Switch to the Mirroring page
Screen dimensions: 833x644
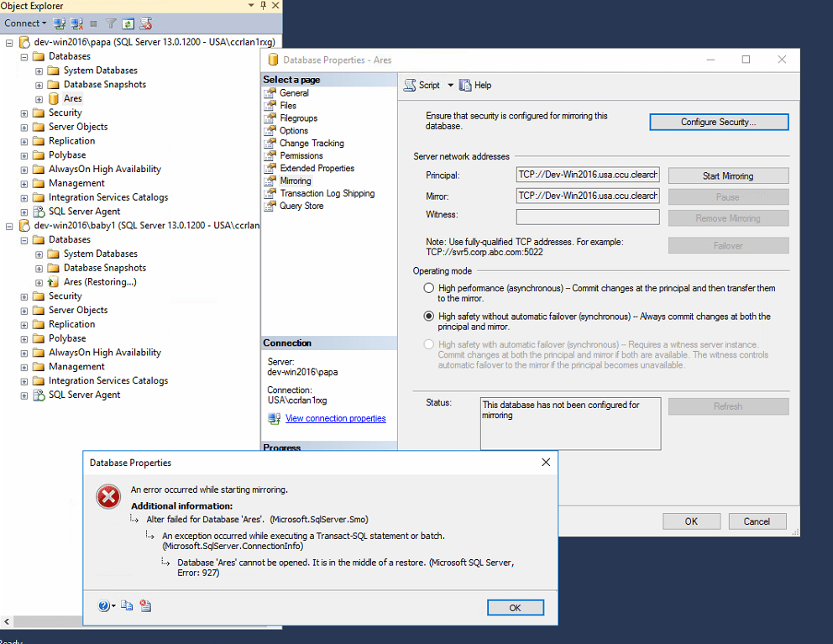pos(295,180)
